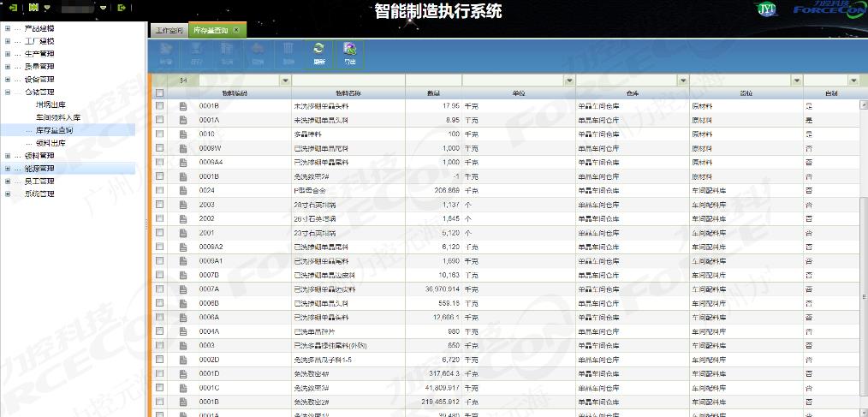This screenshot has width=868, height=417.
Task: Select 设备管理 in the sidebar tree
Action: click(39, 79)
